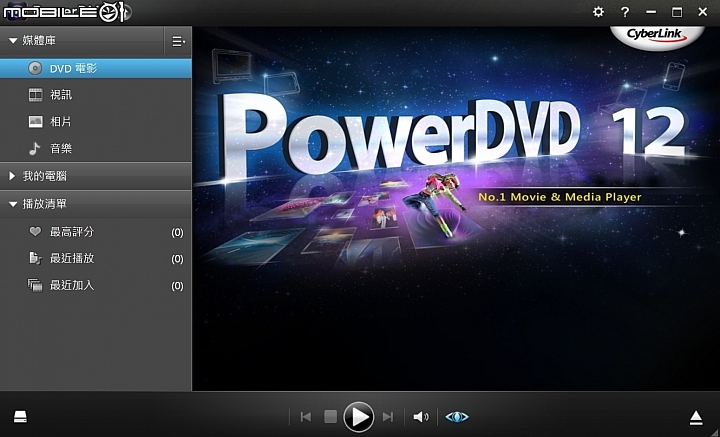Open the media library view options menu

click(178, 41)
